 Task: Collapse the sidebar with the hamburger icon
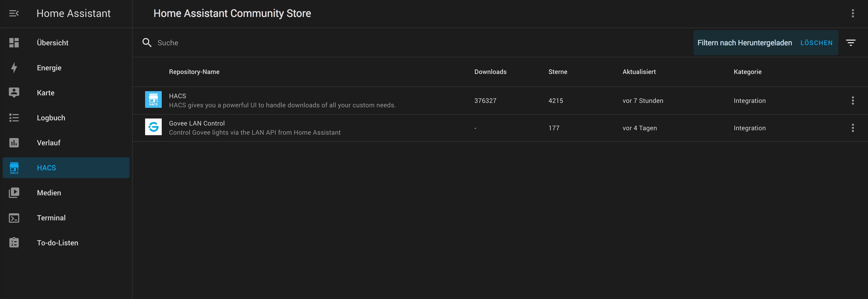pyautogui.click(x=14, y=14)
